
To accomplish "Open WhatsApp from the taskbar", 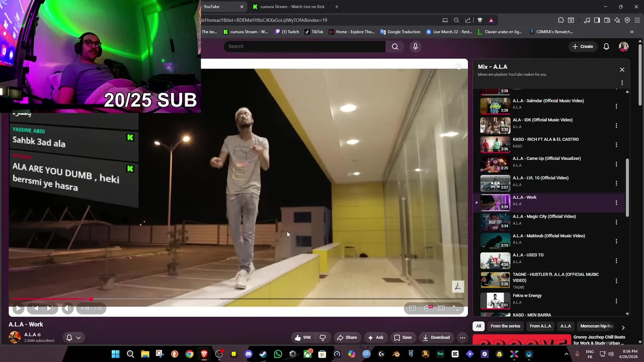I will coord(278,354).
